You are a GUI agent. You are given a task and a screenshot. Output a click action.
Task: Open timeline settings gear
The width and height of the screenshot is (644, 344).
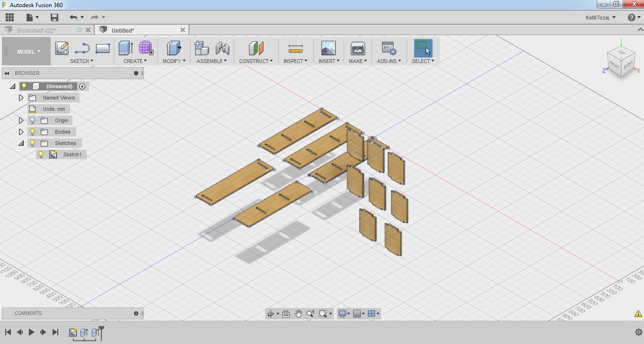(x=638, y=332)
